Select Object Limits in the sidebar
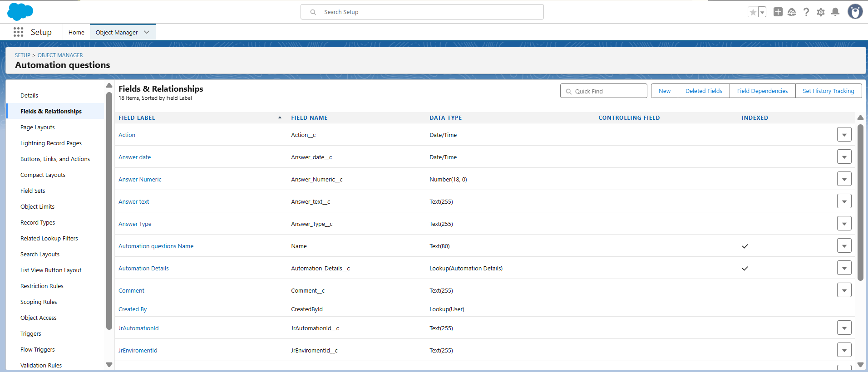This screenshot has height=372, width=868. (37, 207)
